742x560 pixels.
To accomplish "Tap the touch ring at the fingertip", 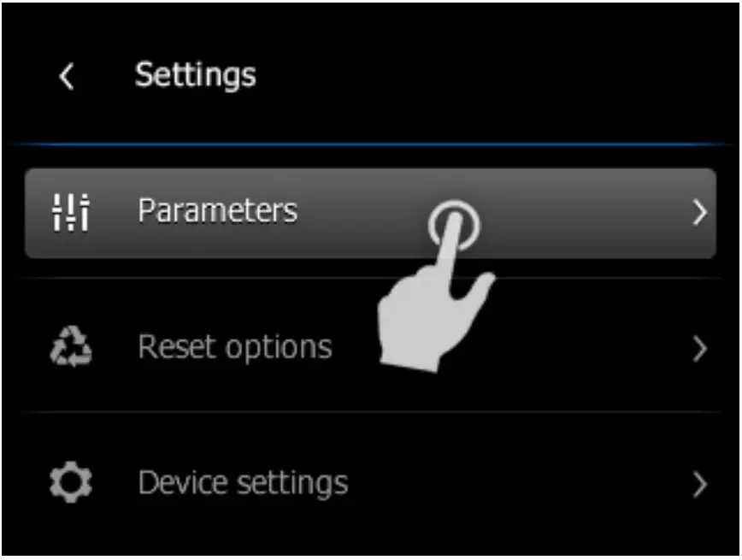I will tap(454, 224).
